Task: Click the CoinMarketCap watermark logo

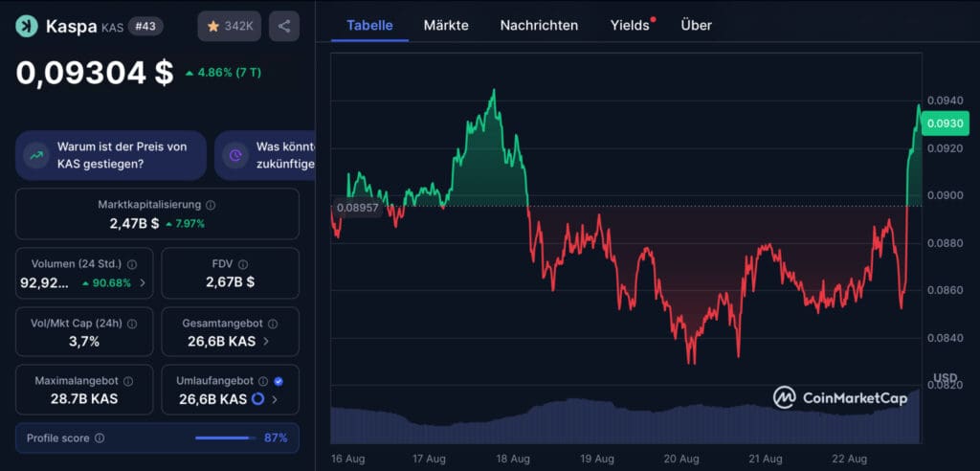Action: point(840,397)
